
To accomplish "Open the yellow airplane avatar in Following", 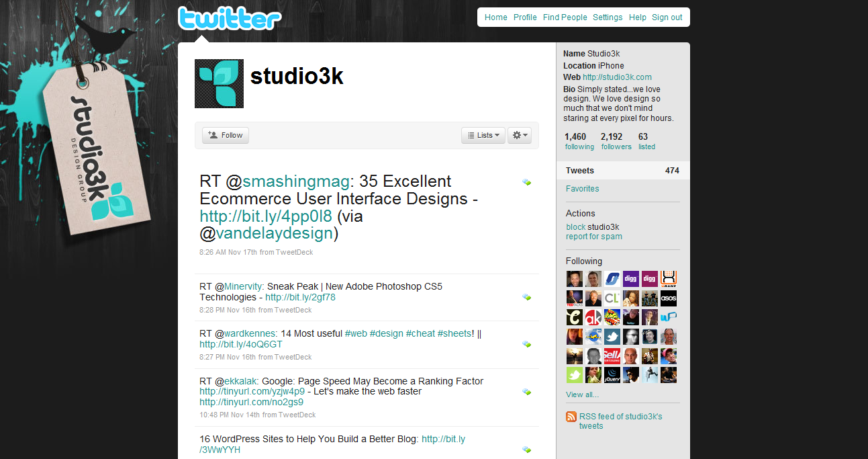I will pos(593,336).
